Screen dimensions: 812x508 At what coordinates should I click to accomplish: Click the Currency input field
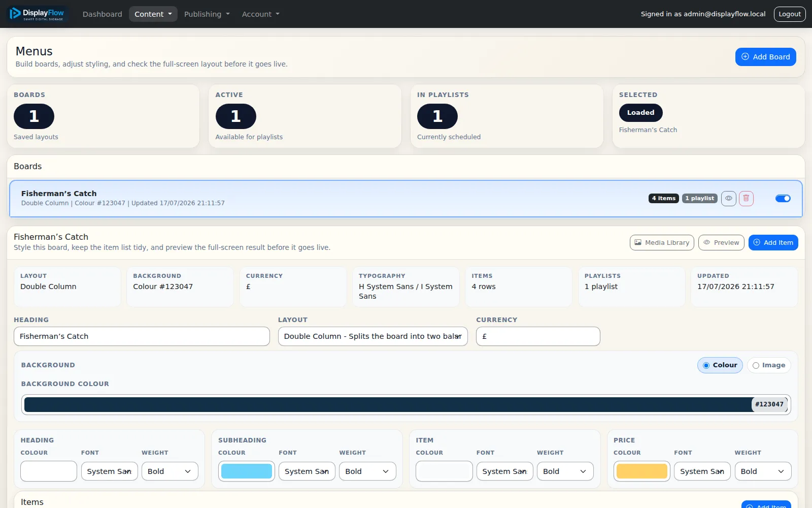[538, 336]
